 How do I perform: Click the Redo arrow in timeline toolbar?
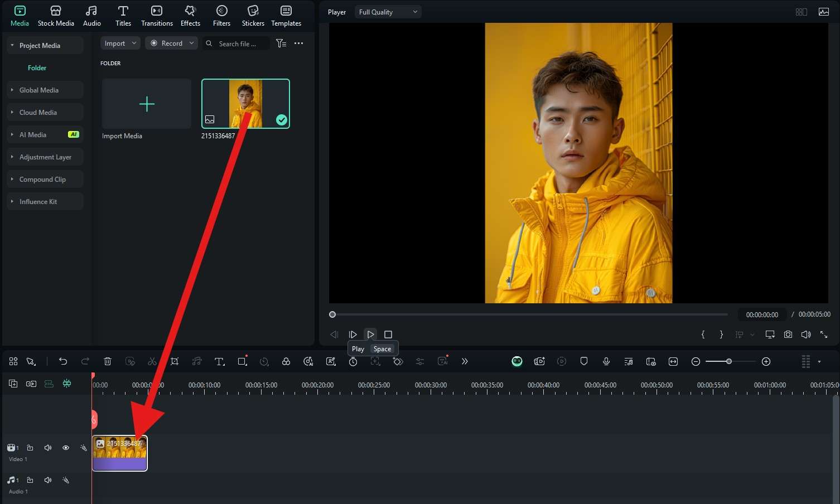point(85,361)
